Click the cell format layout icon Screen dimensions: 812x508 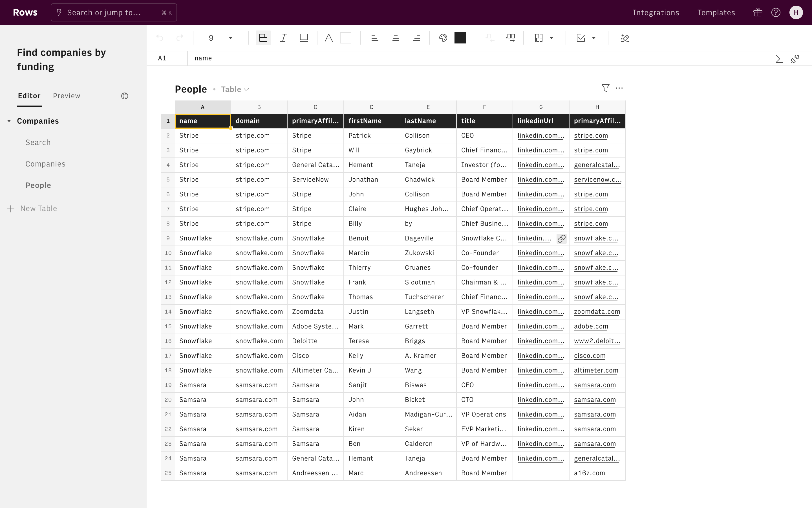pyautogui.click(x=539, y=38)
